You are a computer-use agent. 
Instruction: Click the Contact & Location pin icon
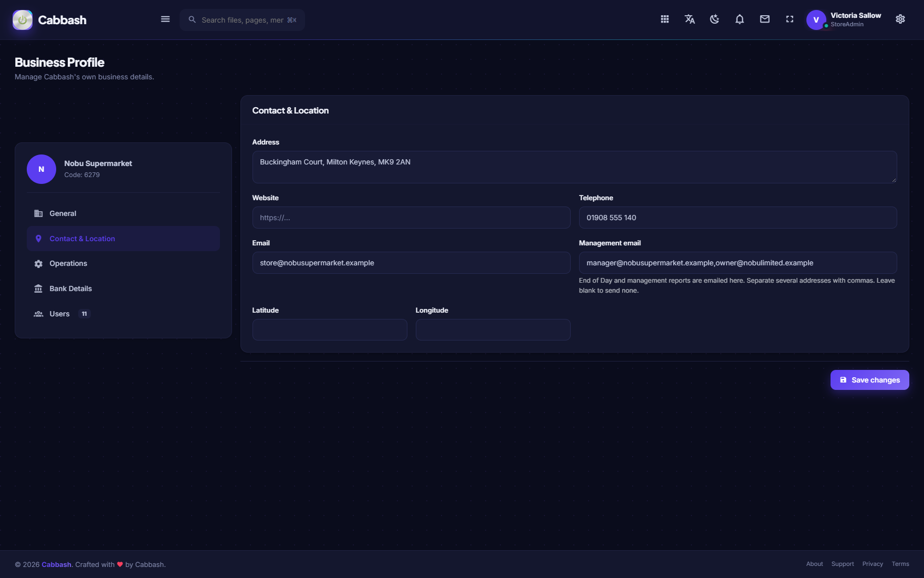click(38, 239)
